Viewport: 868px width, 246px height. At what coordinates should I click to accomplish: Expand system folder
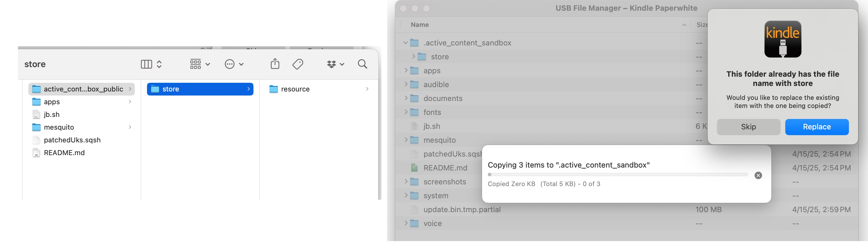tap(406, 195)
